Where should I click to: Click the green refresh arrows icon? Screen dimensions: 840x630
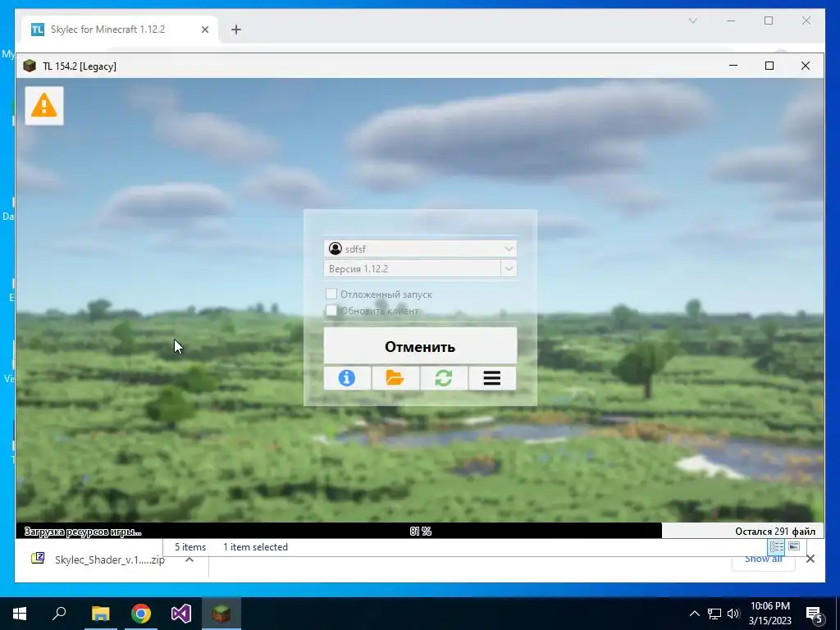coord(444,378)
